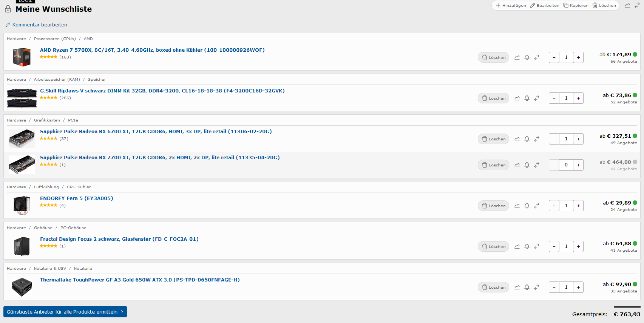Image resolution: width=644 pixels, height=323 pixels.
Task: Click compare arrows icon for Radeon RX 6700 XT
Action: point(537,139)
